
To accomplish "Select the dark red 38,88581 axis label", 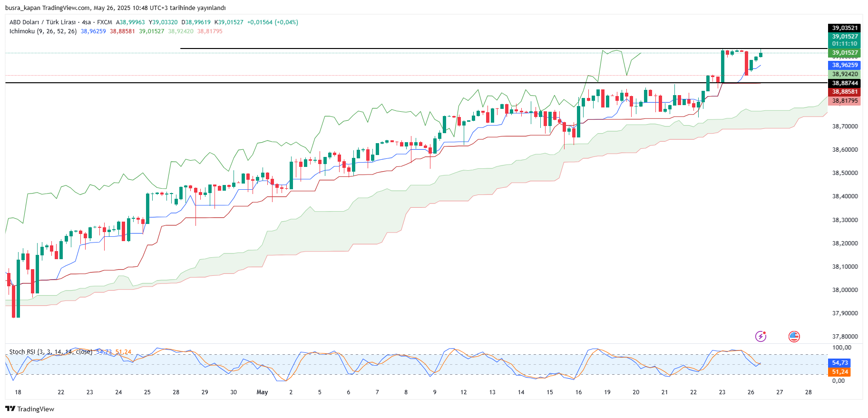I will (845, 92).
